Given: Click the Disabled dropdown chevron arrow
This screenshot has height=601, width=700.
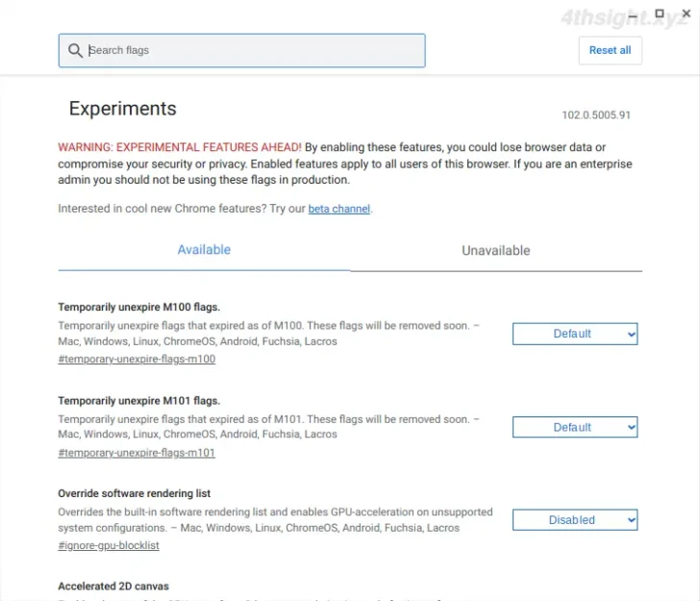Looking at the screenshot, I should (x=631, y=520).
